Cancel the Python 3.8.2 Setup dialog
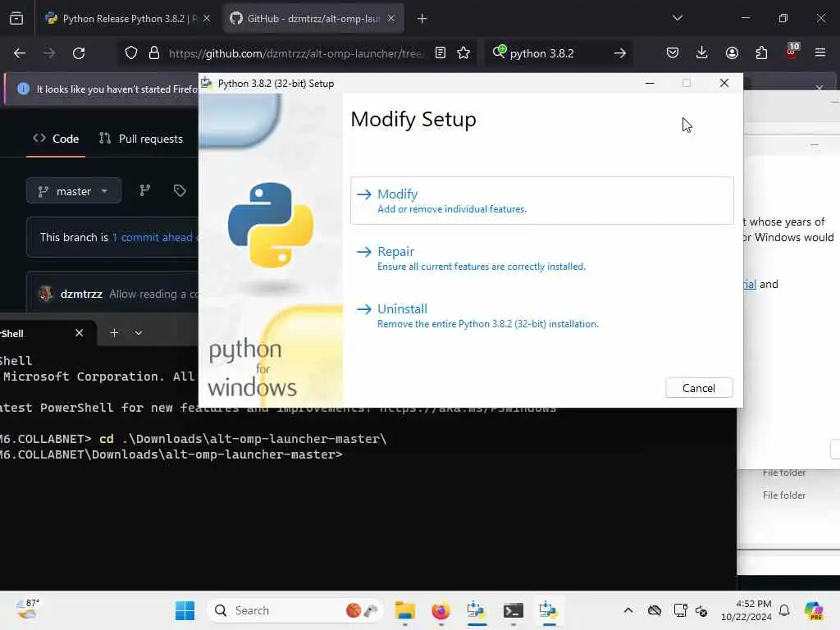 pyautogui.click(x=699, y=388)
